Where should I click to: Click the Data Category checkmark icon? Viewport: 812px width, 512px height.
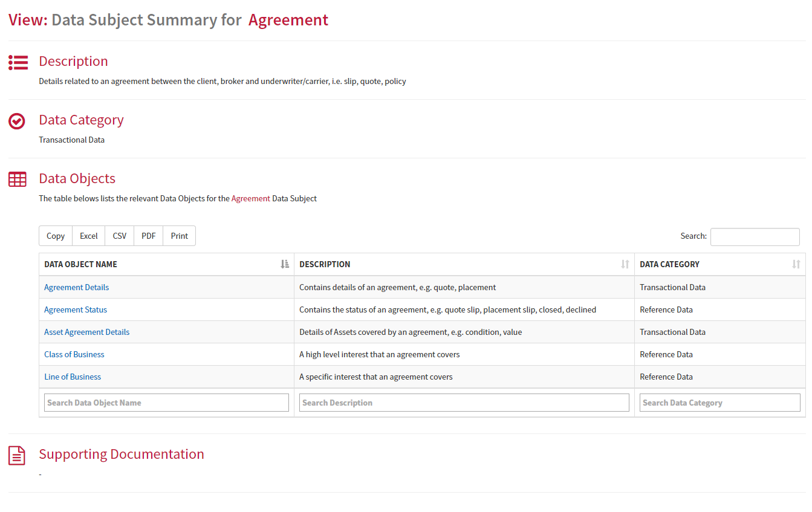point(17,122)
